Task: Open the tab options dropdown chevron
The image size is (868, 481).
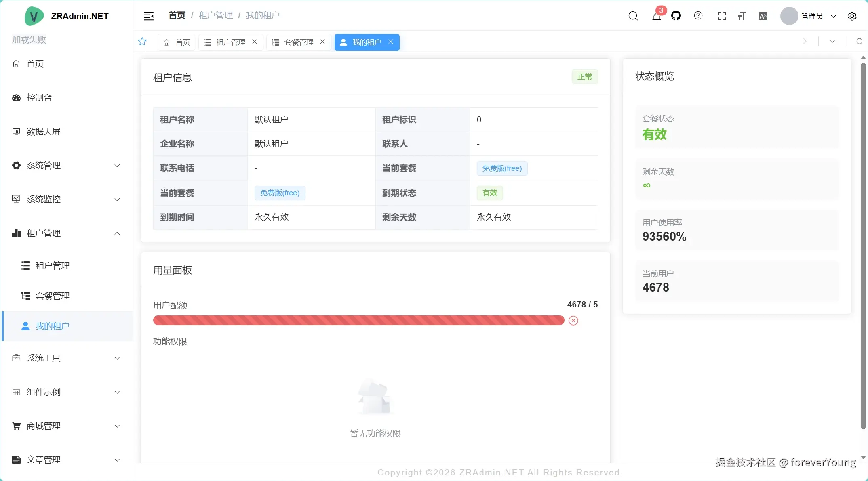Action: pyautogui.click(x=832, y=41)
